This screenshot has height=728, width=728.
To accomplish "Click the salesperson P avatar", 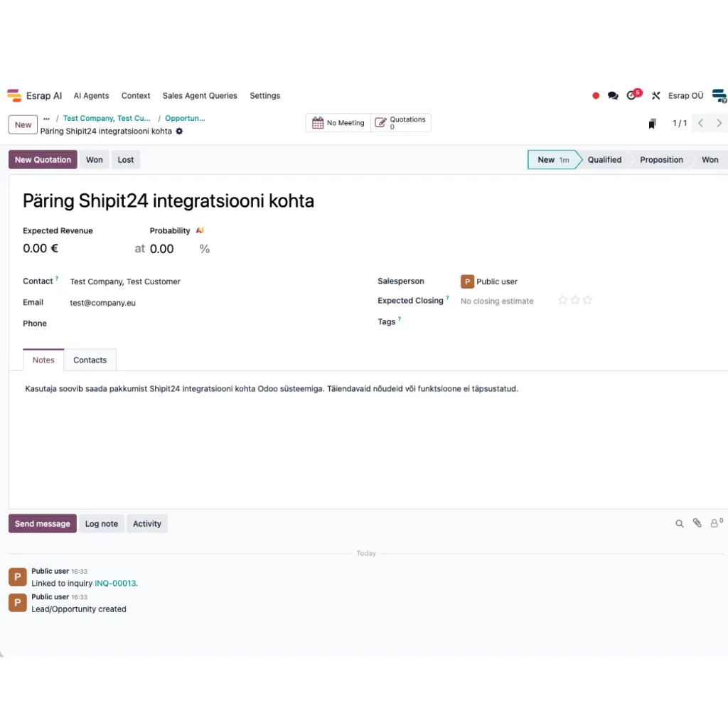I will click(467, 282).
